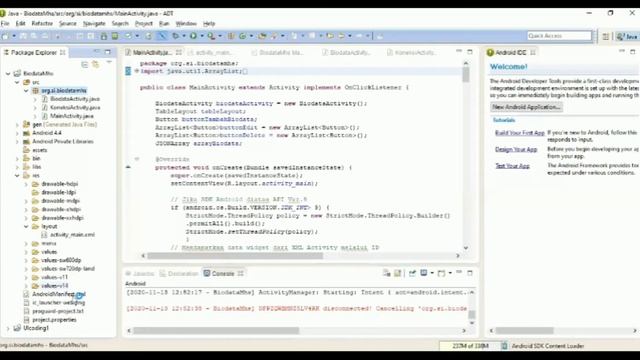Viewport: 640px width, 360px height.
Task: Click the Scroll Lock icon in Console
Action: (x=397, y=273)
